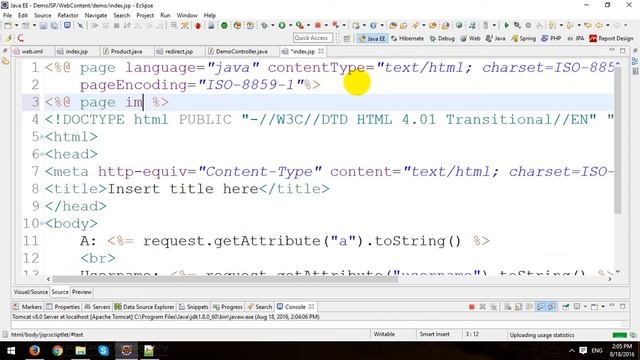
Task: Open the Data Source Explorer tab
Action: 144,307
